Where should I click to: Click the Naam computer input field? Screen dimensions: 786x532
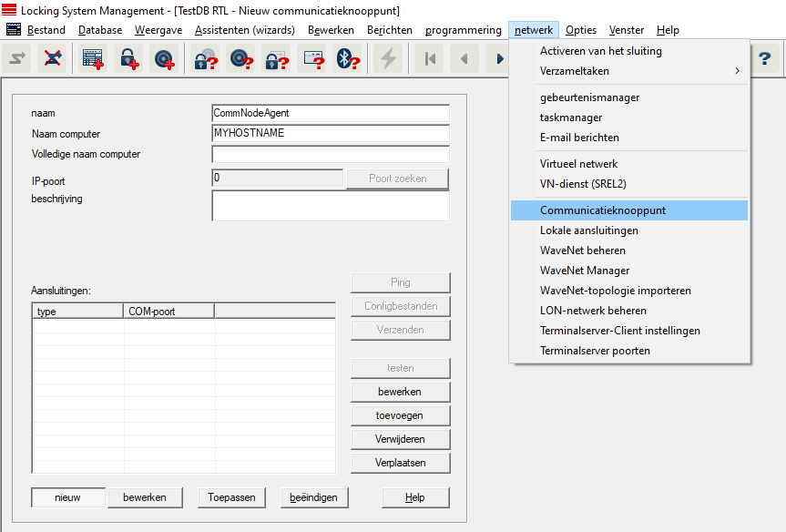pos(330,133)
